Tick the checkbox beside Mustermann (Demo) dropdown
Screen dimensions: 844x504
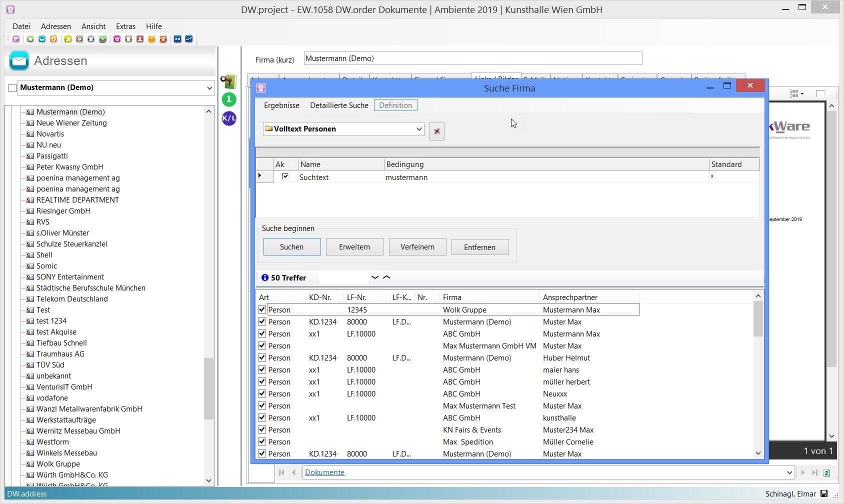tap(12, 88)
